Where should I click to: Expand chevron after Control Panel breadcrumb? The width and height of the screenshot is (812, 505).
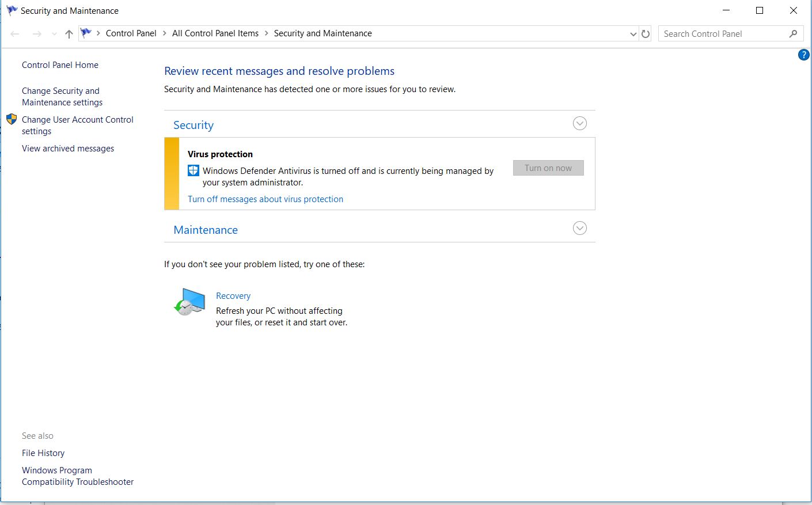coord(164,33)
